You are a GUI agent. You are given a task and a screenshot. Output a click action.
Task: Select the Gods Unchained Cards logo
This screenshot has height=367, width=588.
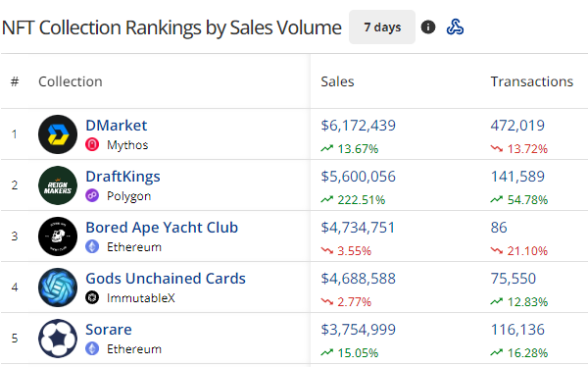(58, 288)
